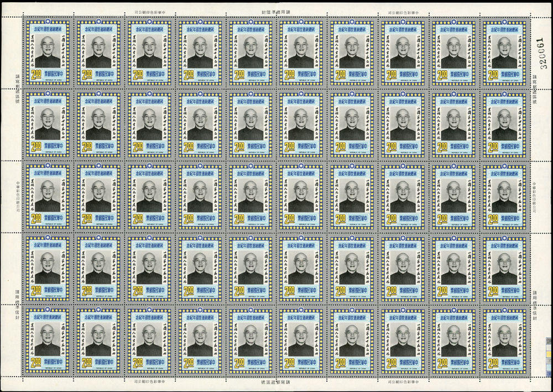Image resolution: width=553 pixels, height=392 pixels.
Task: Click the printer imprint in bottom-right margin
Action: pos(405,381)
